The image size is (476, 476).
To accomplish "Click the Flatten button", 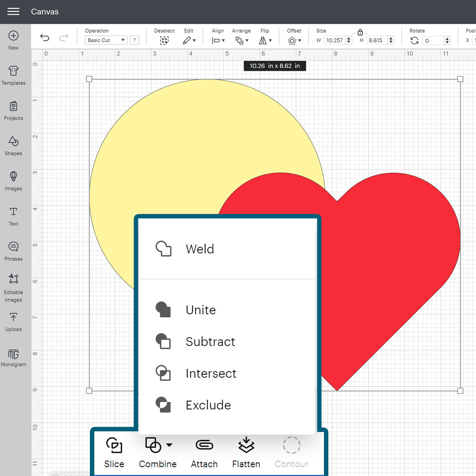I will tap(246, 452).
